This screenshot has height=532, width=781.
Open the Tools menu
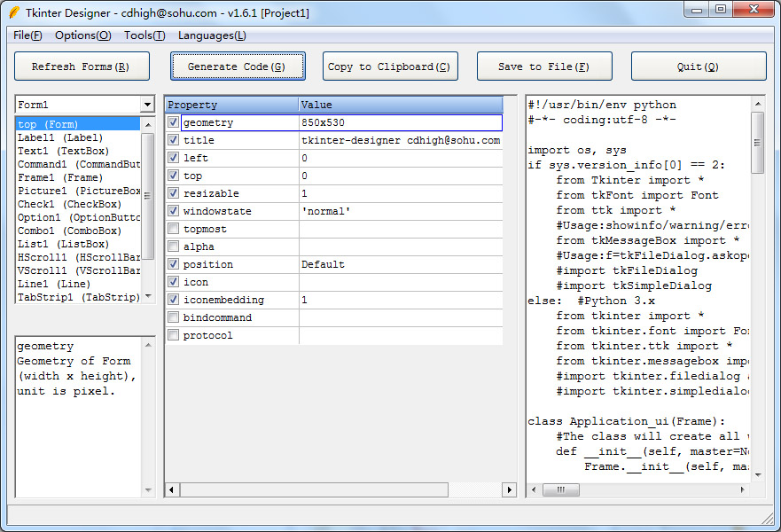click(144, 35)
